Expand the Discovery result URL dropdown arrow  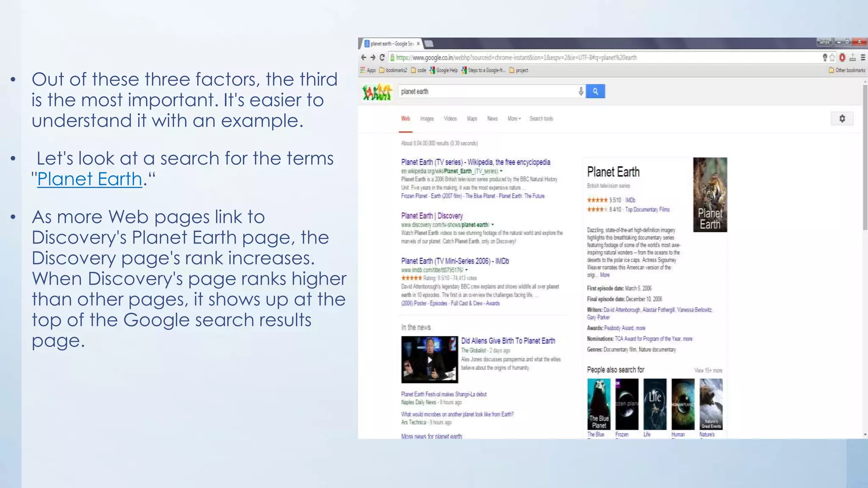[x=492, y=225]
